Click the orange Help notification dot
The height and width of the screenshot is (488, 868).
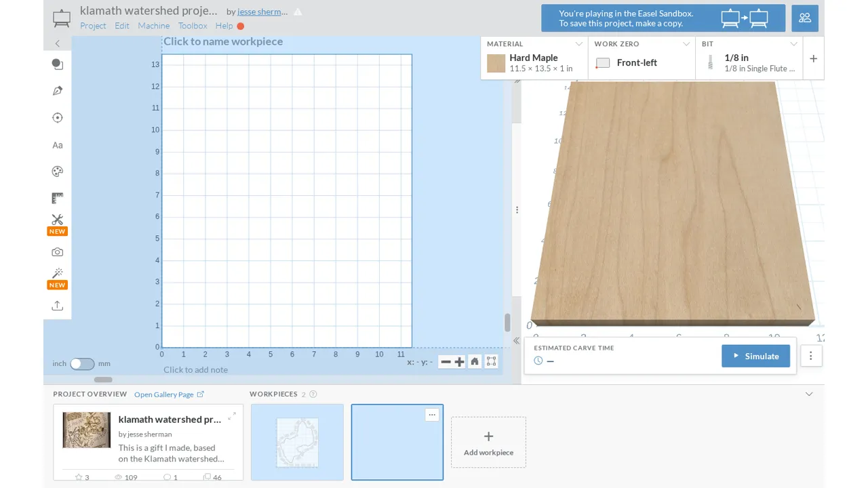coord(240,26)
